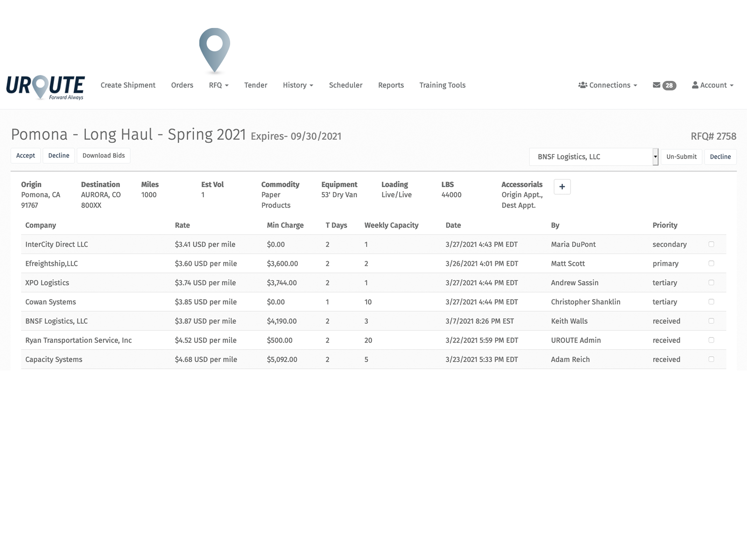Open the Scheduler page
The image size is (747, 560).
(345, 85)
